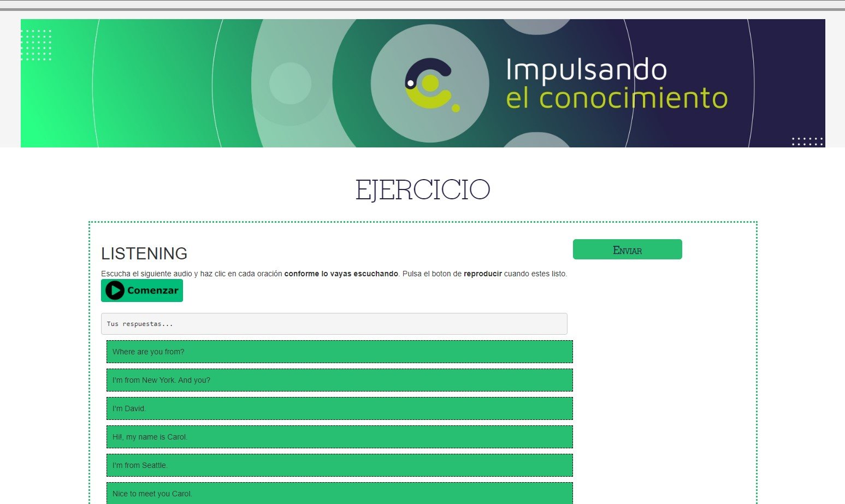Click the LISTENING section title
The width and height of the screenshot is (845, 504).
coord(144,253)
